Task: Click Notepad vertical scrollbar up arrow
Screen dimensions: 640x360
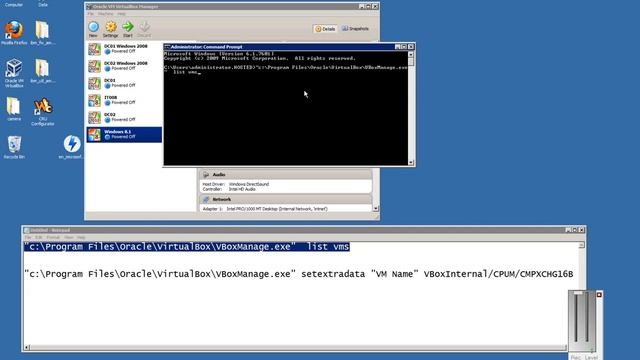Action: click(582, 245)
